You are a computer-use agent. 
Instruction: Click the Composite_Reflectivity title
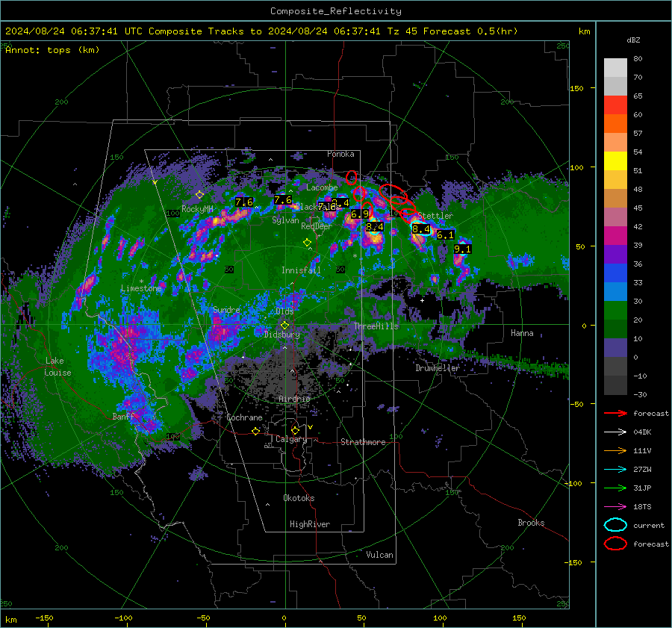pyautogui.click(x=336, y=11)
